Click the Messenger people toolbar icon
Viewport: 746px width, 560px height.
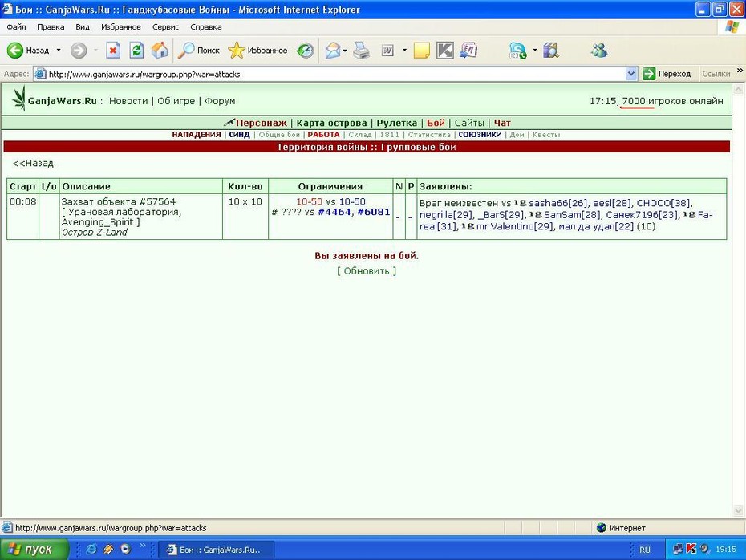599,50
